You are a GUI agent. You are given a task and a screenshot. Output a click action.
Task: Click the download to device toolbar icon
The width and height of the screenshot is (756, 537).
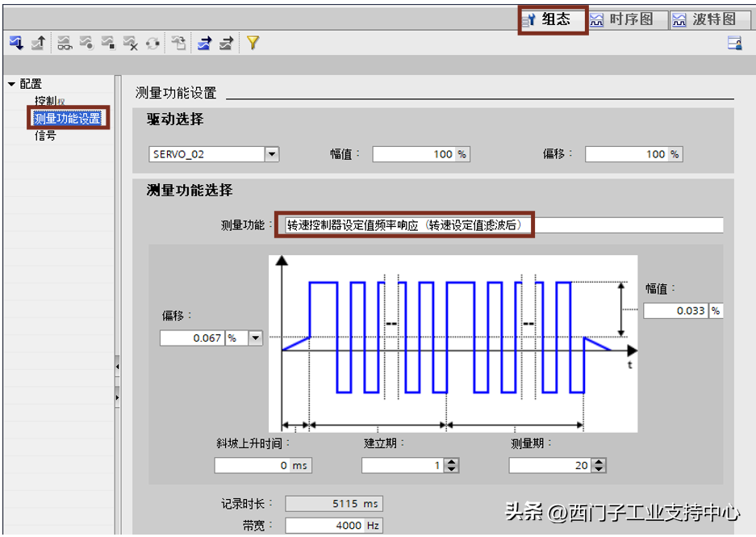(15, 44)
